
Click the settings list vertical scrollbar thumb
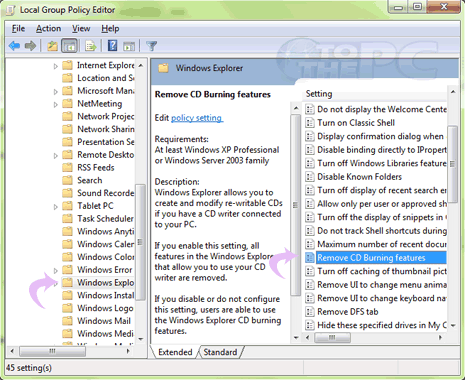coord(452,164)
